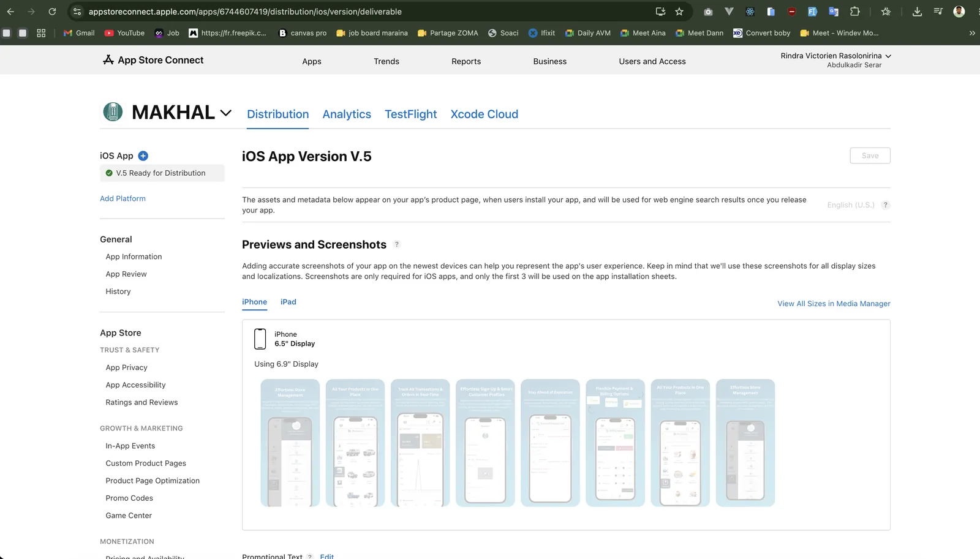Click the App Store Connect logo
The height and width of the screenshot is (559, 980).
pos(153,60)
